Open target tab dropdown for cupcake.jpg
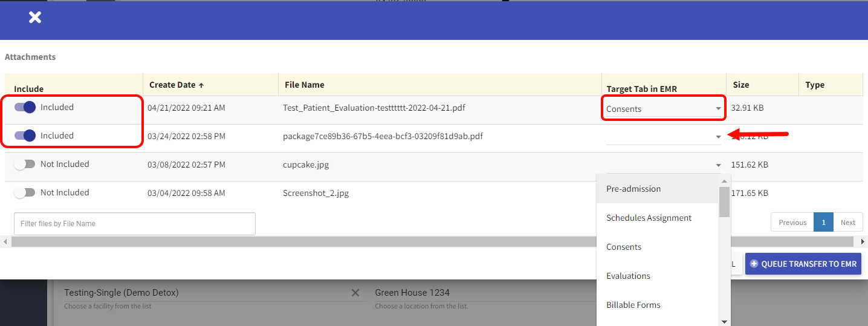Image resolution: width=868 pixels, height=326 pixels. pos(718,165)
